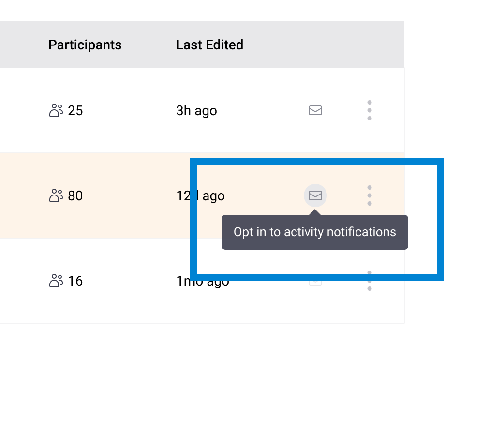The width and height of the screenshot is (504, 421).
Task: Click the "1mo ago" last edited time
Action: 184,282
